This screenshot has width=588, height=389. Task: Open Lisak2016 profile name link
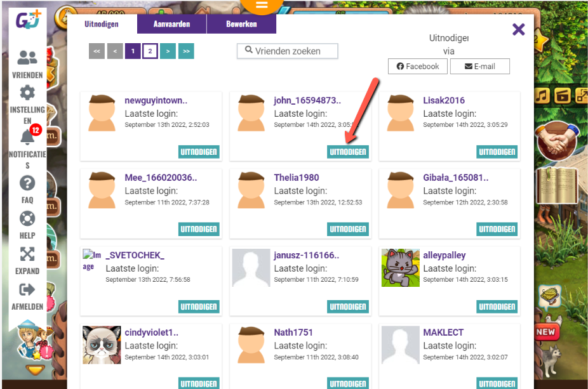coord(444,100)
